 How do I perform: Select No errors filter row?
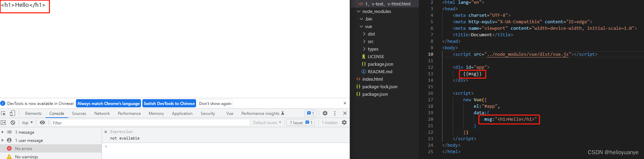point(51,148)
